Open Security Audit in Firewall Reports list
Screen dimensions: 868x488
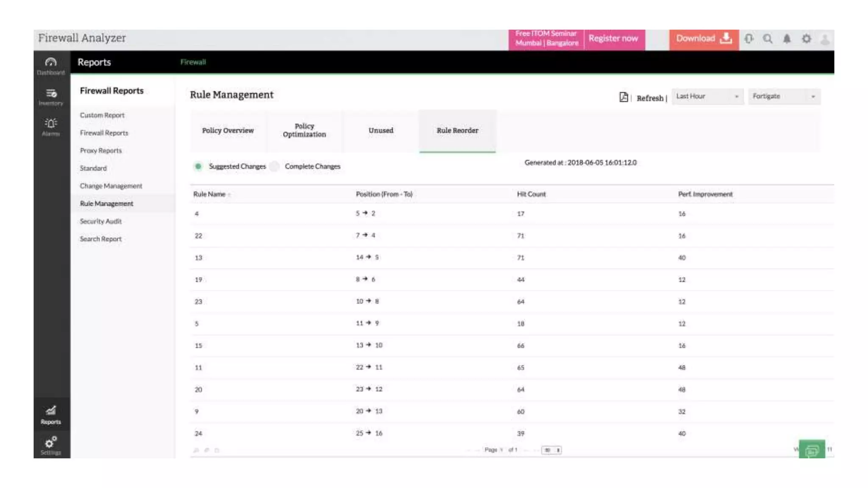[x=101, y=221]
